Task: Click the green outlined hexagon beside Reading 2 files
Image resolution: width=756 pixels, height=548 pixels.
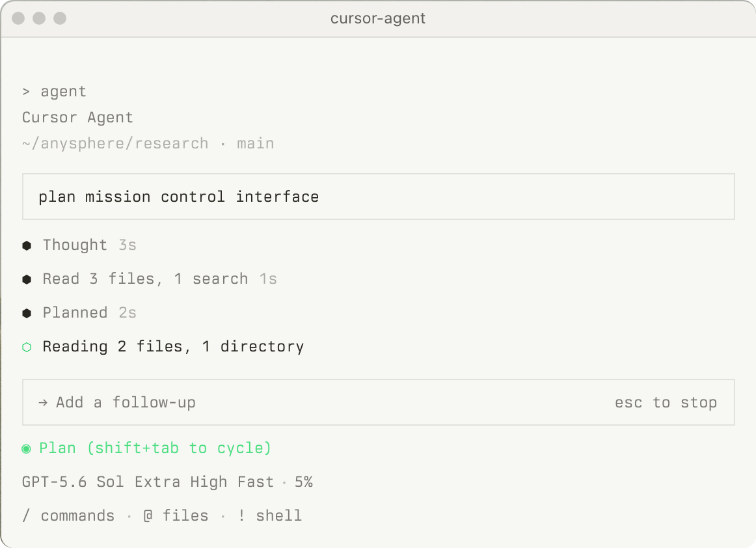Action: [x=27, y=347]
